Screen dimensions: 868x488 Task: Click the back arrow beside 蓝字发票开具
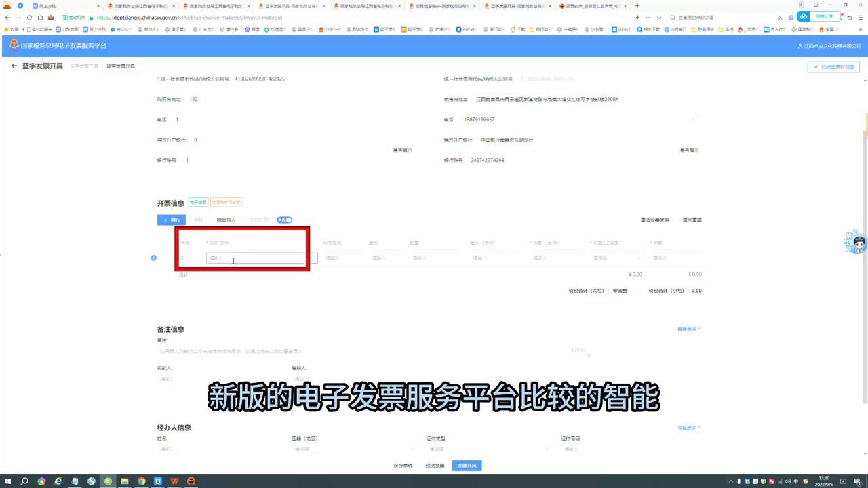point(14,65)
